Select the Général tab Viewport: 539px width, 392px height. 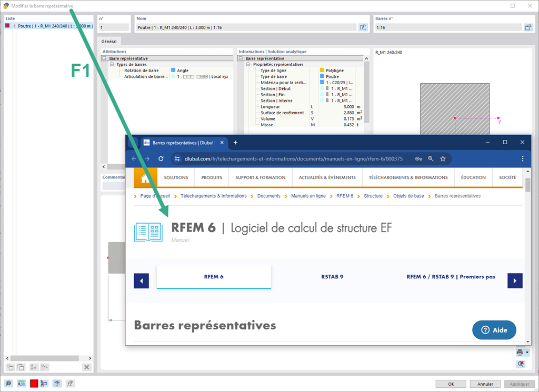[x=109, y=41]
